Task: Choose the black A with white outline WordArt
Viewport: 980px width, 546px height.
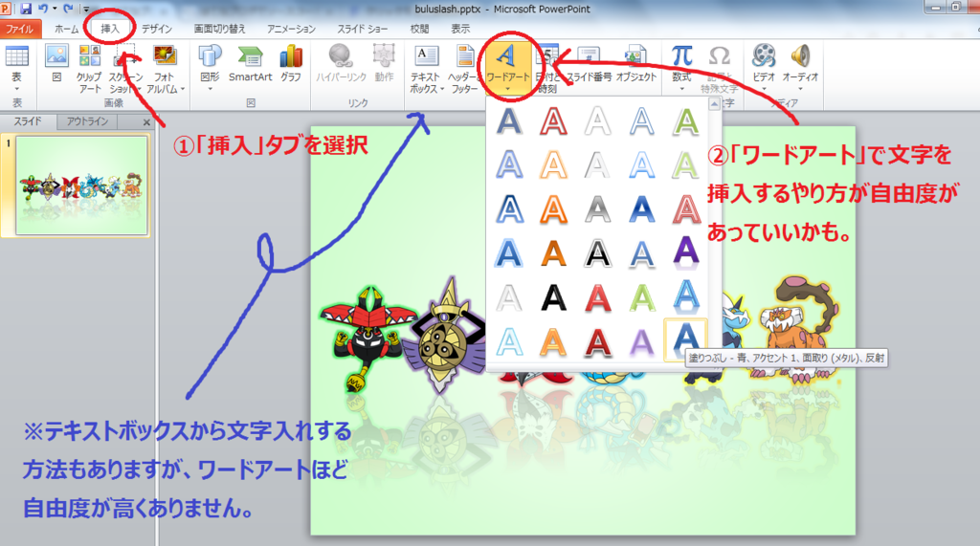Action: [x=597, y=253]
